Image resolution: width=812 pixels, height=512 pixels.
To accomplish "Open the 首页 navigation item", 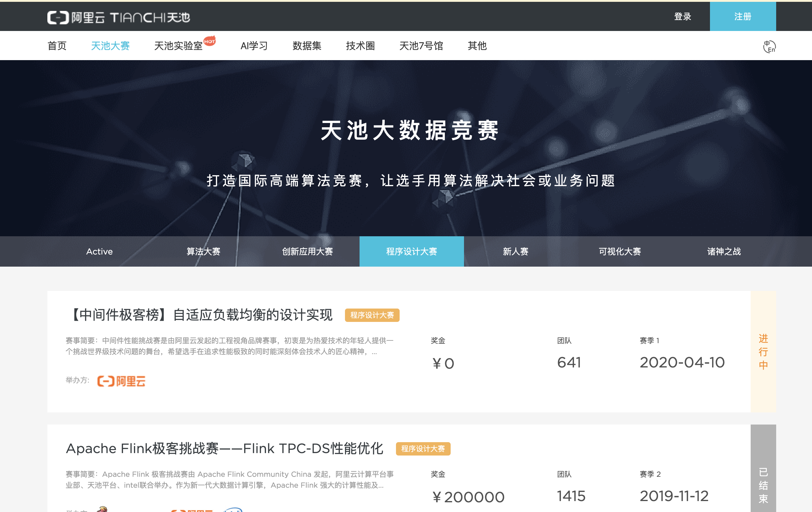I will point(57,46).
